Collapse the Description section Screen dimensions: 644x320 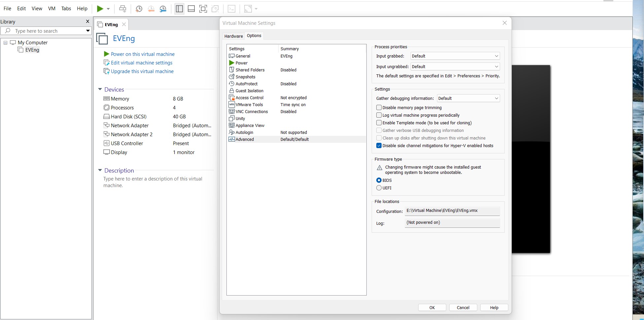(100, 170)
